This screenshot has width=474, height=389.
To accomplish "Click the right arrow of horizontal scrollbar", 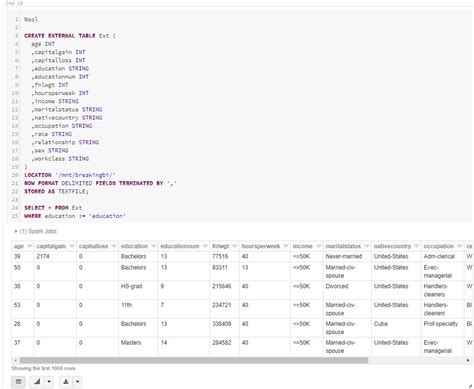I will (468, 360).
